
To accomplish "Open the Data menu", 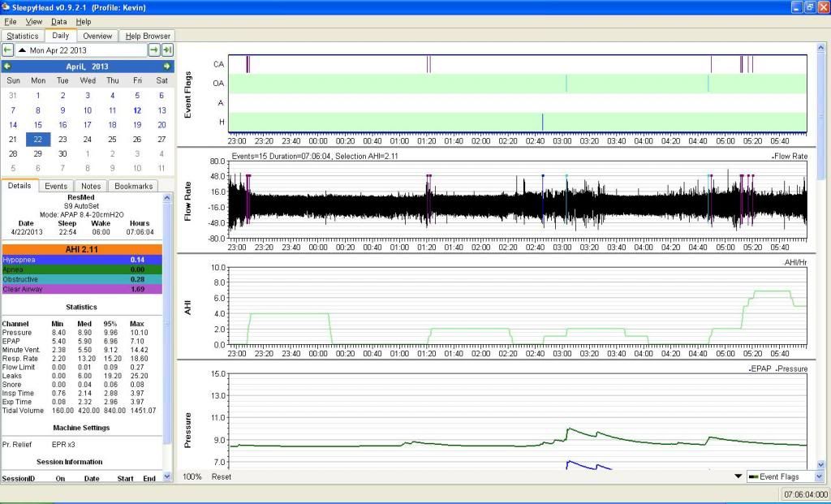I will pos(59,21).
